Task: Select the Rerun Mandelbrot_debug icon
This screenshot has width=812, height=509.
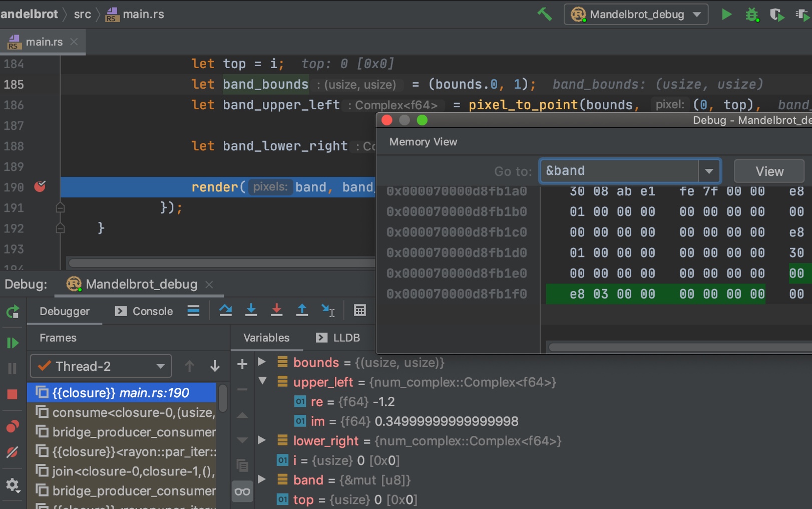Action: (x=13, y=312)
